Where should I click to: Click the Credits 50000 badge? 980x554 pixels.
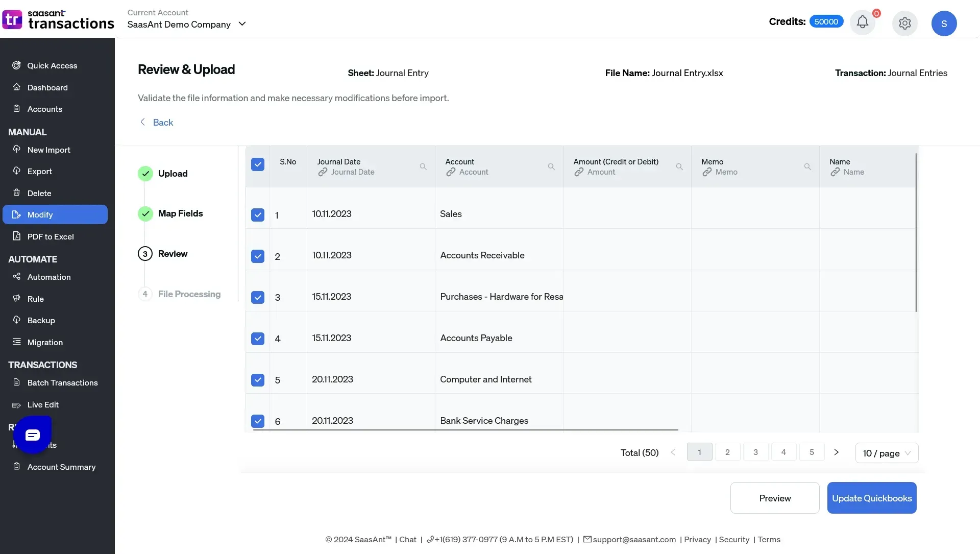tap(826, 21)
